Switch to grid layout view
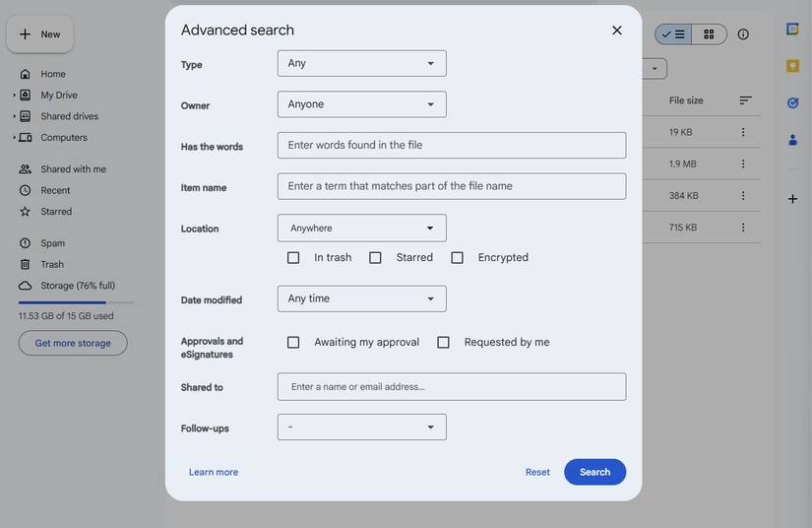 709,34
